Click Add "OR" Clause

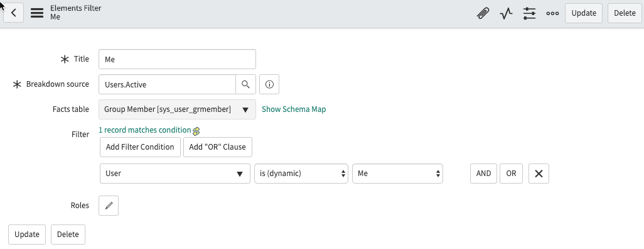(217, 147)
